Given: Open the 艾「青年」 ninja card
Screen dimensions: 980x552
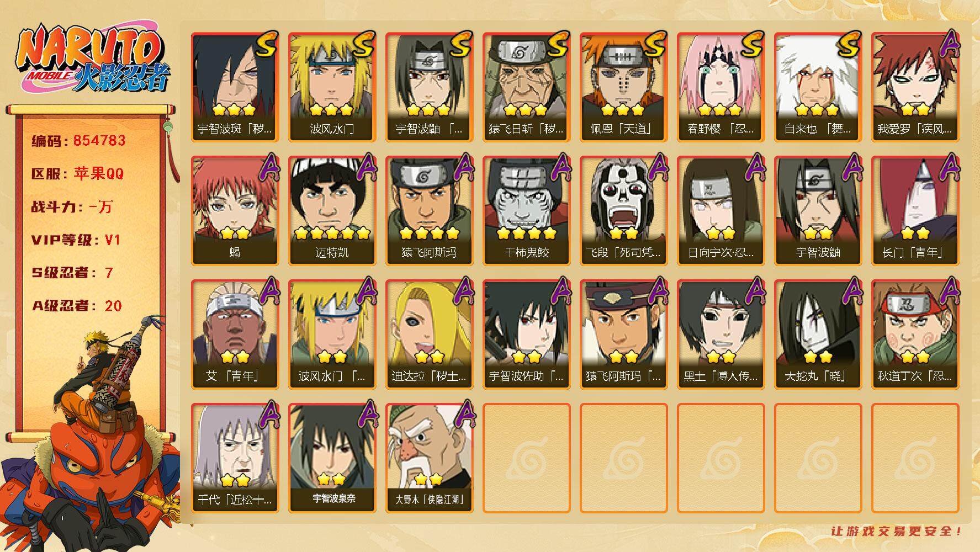Looking at the screenshot, I should click(x=235, y=335).
